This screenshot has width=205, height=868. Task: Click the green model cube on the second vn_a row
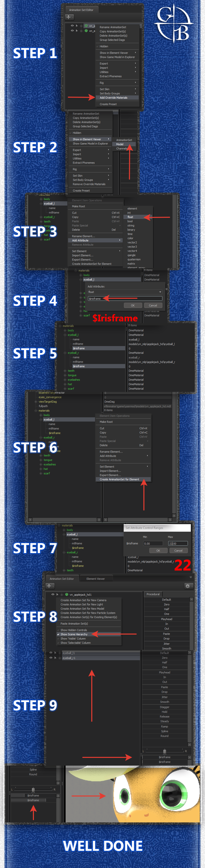[x=86, y=31]
